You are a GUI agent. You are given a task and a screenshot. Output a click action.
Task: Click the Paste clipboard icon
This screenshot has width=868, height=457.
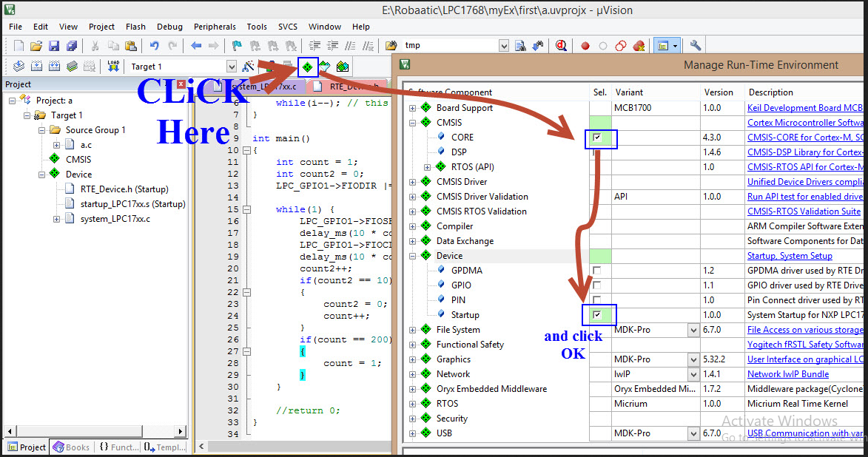(x=131, y=45)
